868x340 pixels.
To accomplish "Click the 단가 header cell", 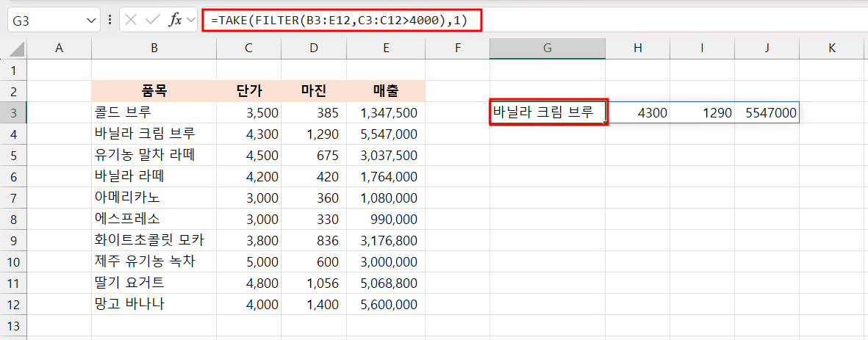I will pos(248,92).
